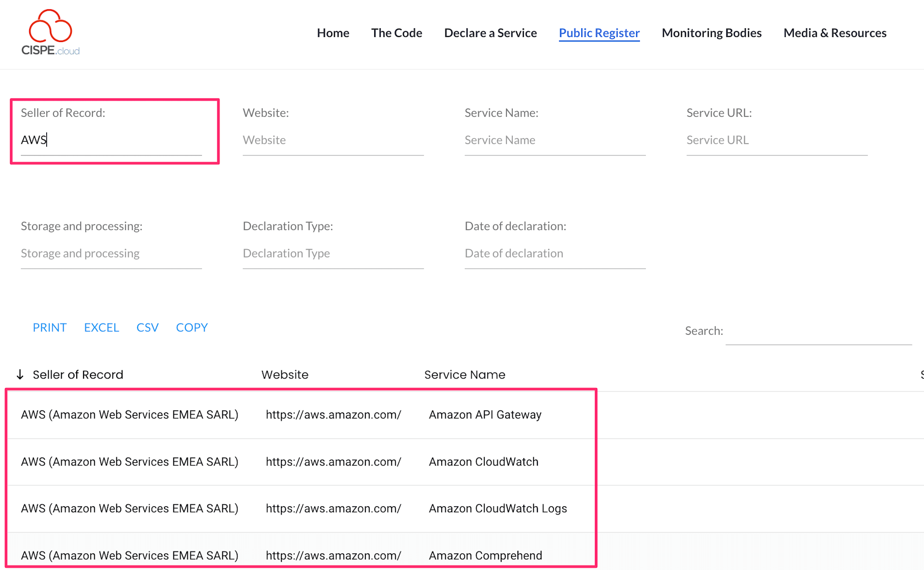This screenshot has height=570, width=924.
Task: Open aws.amazon.com URL in CloudWatch Logs row
Action: pos(334,509)
